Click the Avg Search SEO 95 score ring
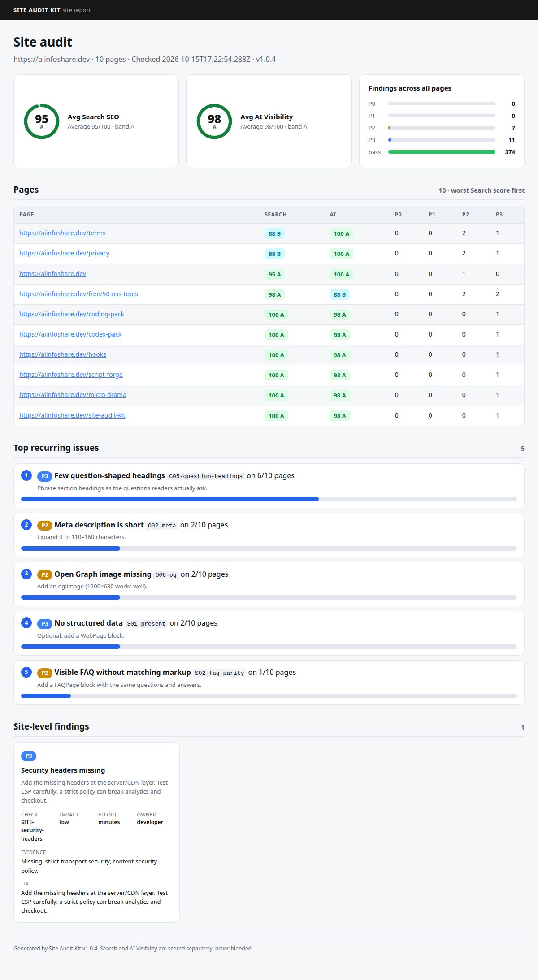Screen dimensions: 538x980 42,121
